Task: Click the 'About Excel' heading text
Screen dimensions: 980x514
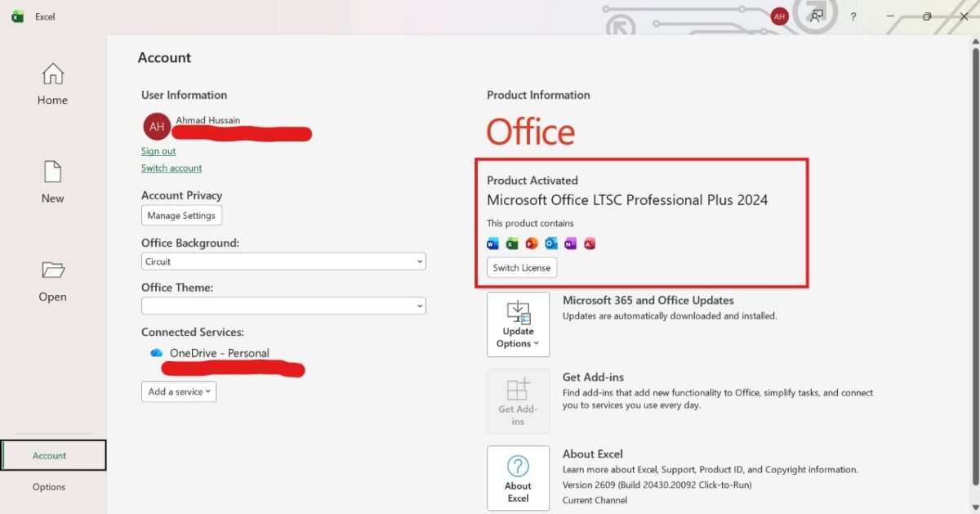Action: coord(593,454)
